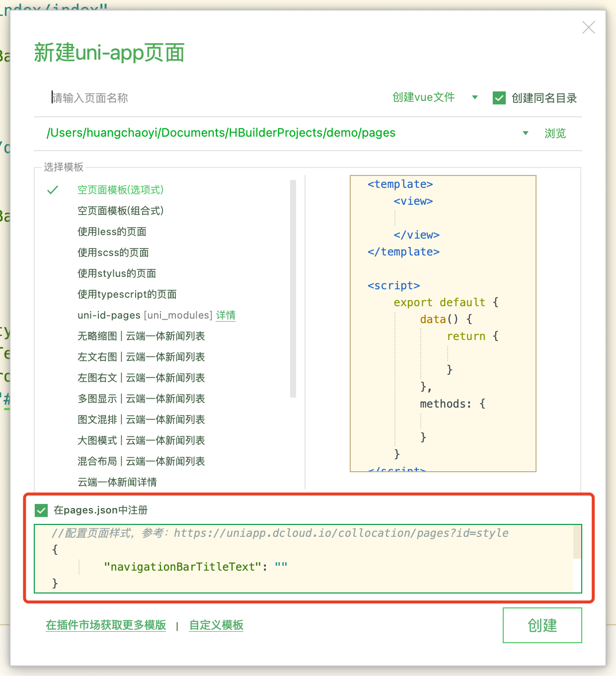Choose the 使用less的页面 template
Image resolution: width=616 pixels, height=676 pixels.
112,232
